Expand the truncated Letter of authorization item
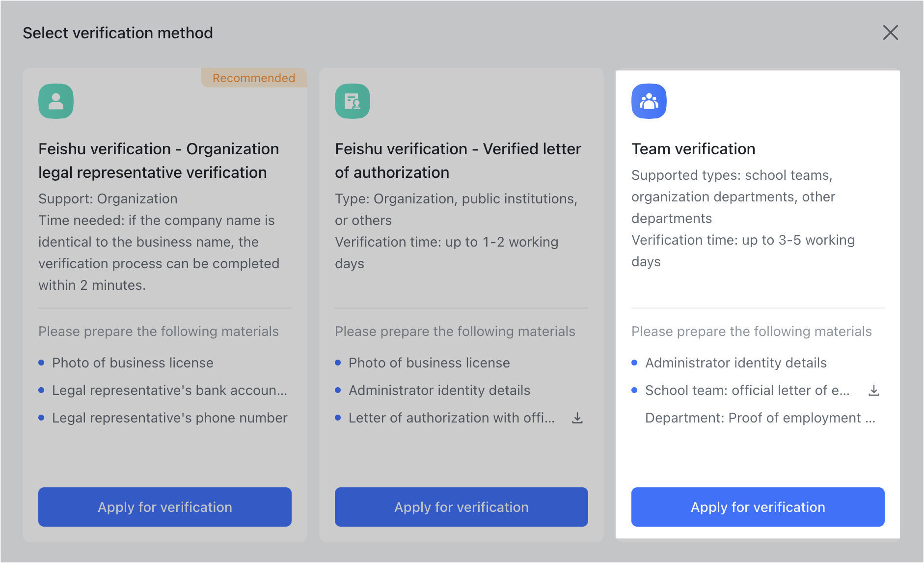The width and height of the screenshot is (924, 563). pyautogui.click(x=451, y=418)
